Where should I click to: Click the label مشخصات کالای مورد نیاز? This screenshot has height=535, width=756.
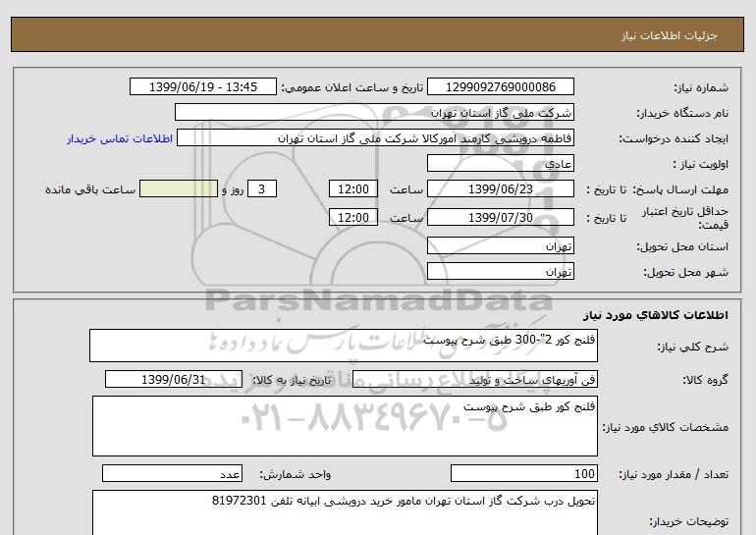pyautogui.click(x=666, y=427)
